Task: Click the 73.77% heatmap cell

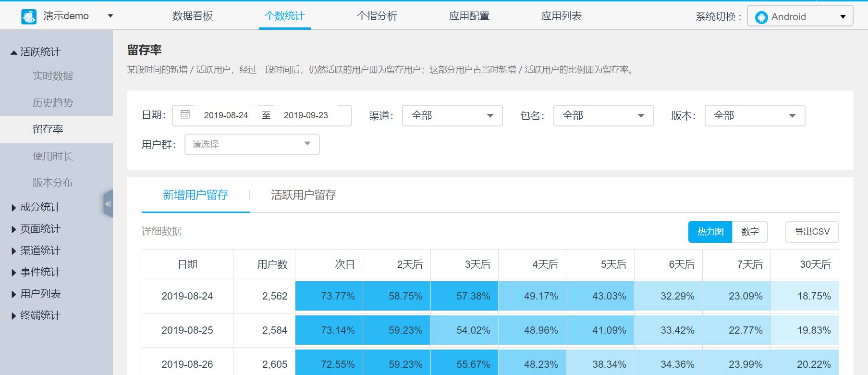Action: coord(329,296)
